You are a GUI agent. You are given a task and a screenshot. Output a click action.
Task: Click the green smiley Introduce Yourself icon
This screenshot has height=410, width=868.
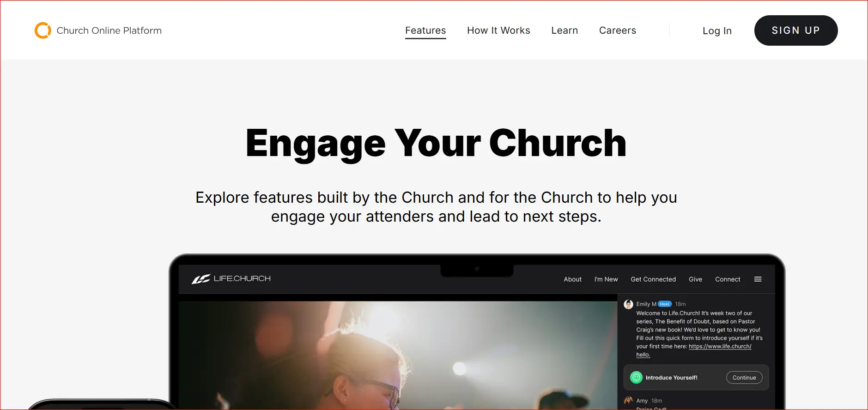pyautogui.click(x=636, y=378)
